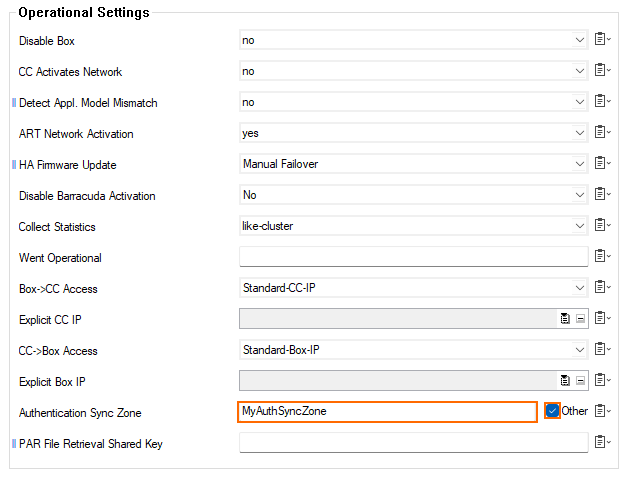Expand the HA Firmware Update dropdown
The height and width of the screenshot is (478, 628).
click(x=579, y=164)
